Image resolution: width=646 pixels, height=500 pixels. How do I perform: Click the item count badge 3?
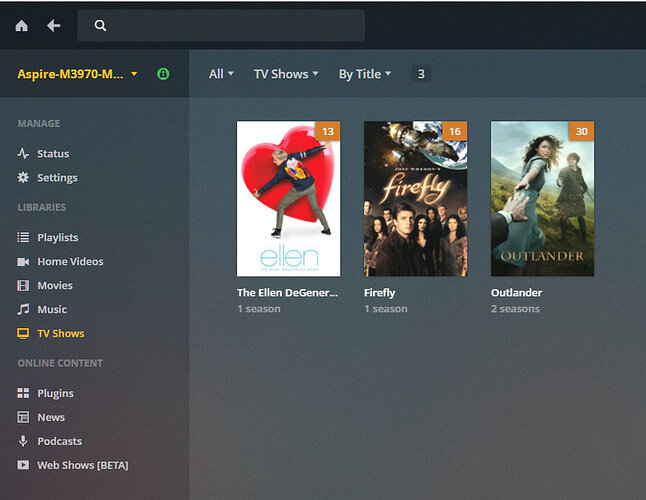[x=421, y=74]
